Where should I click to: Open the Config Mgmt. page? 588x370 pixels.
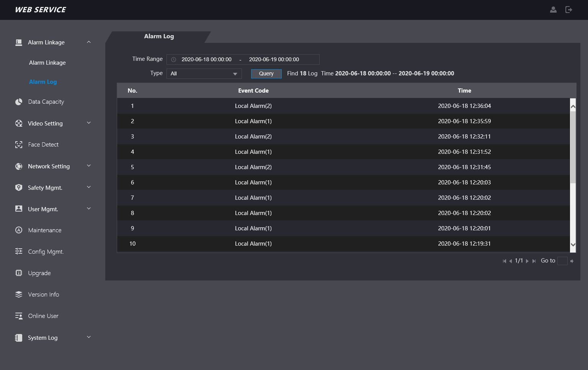click(x=46, y=252)
